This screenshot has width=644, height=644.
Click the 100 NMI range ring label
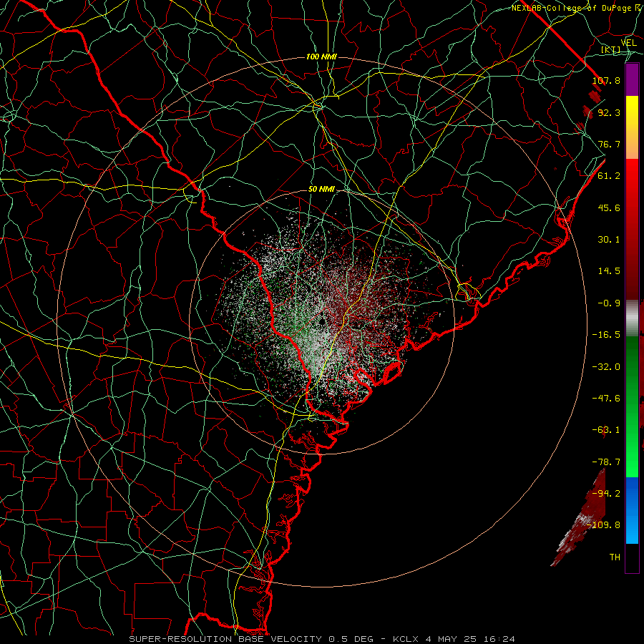[321, 57]
